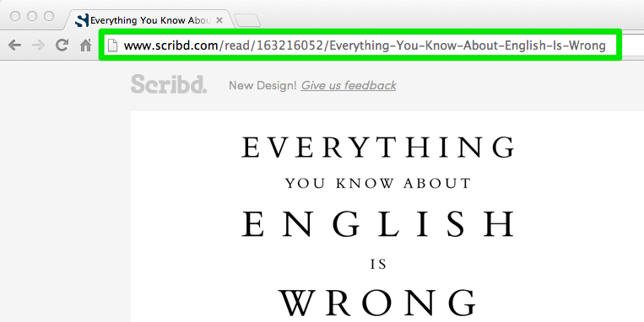Click the Scribd favicon on the tab
Viewport: 644px width, 322px height.
(82, 20)
